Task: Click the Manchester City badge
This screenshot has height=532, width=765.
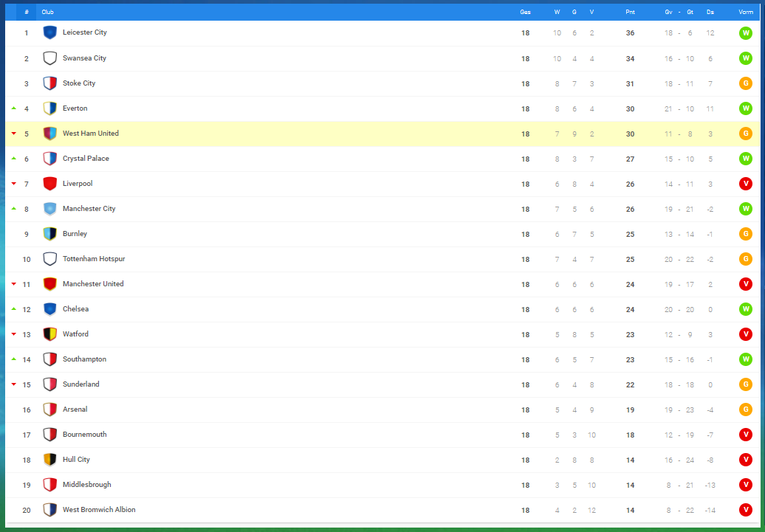Action: tap(49, 209)
